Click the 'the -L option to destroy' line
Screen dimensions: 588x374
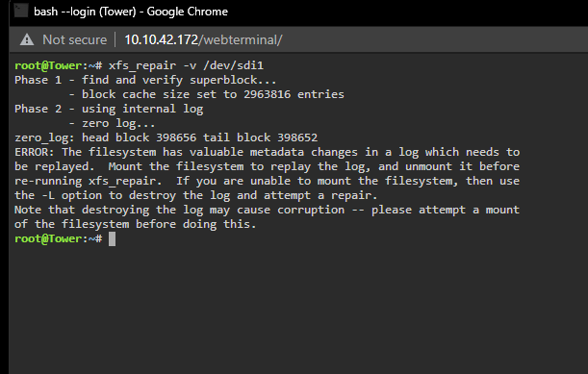(195, 195)
